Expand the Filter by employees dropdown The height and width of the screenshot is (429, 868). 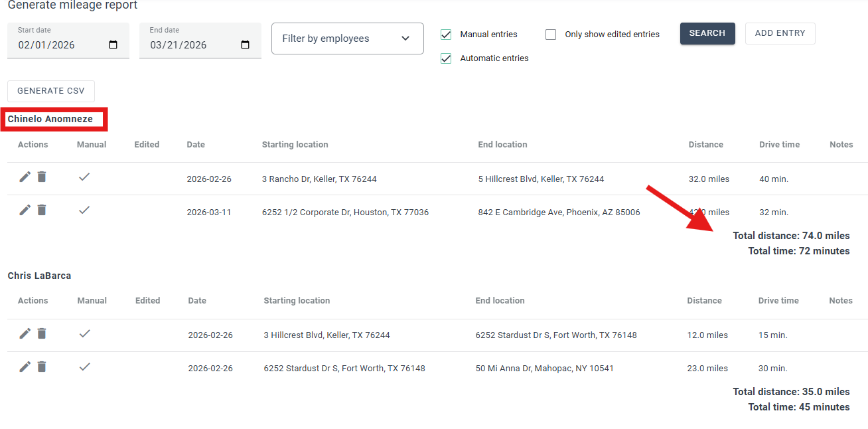tap(347, 39)
